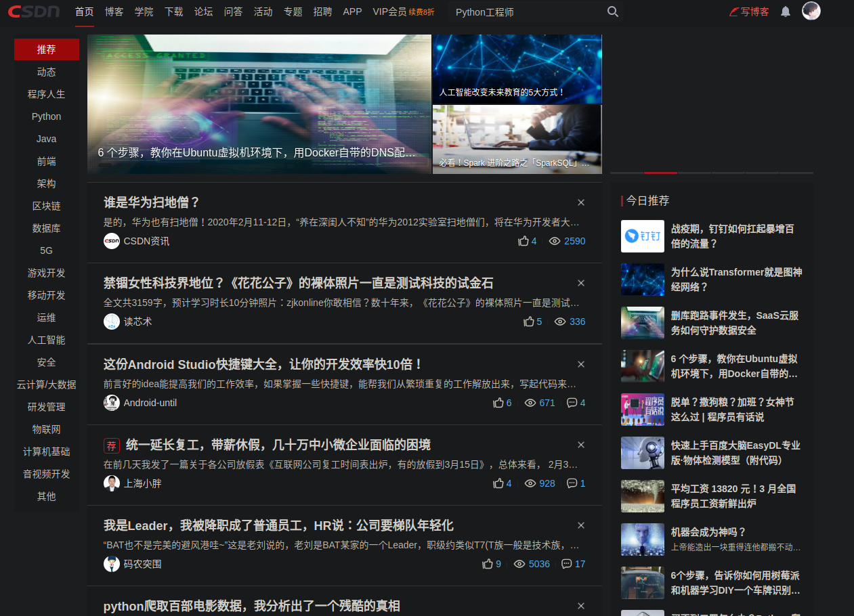Open 删库跑路事件发生 recommendation
854x616 pixels.
coord(735,323)
